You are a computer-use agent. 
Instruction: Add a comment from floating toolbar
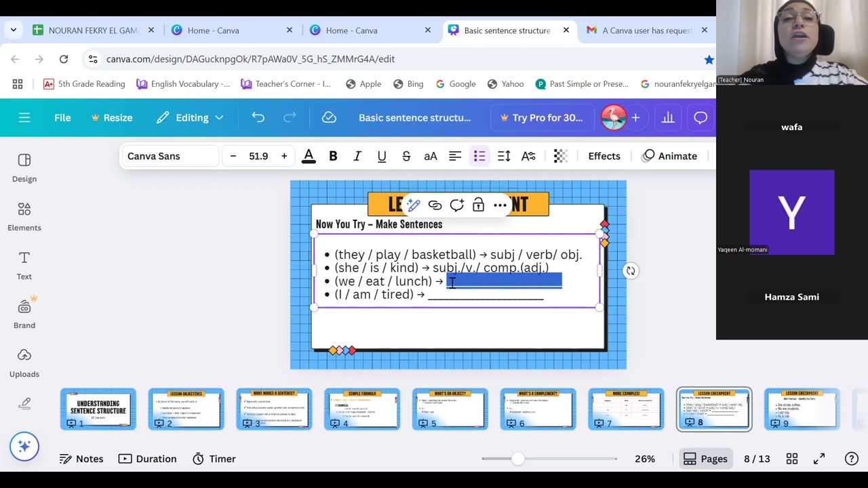coord(456,205)
